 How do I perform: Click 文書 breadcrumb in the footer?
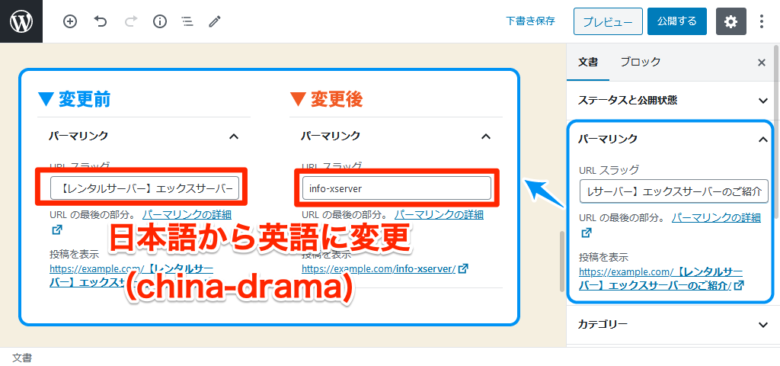click(22, 357)
